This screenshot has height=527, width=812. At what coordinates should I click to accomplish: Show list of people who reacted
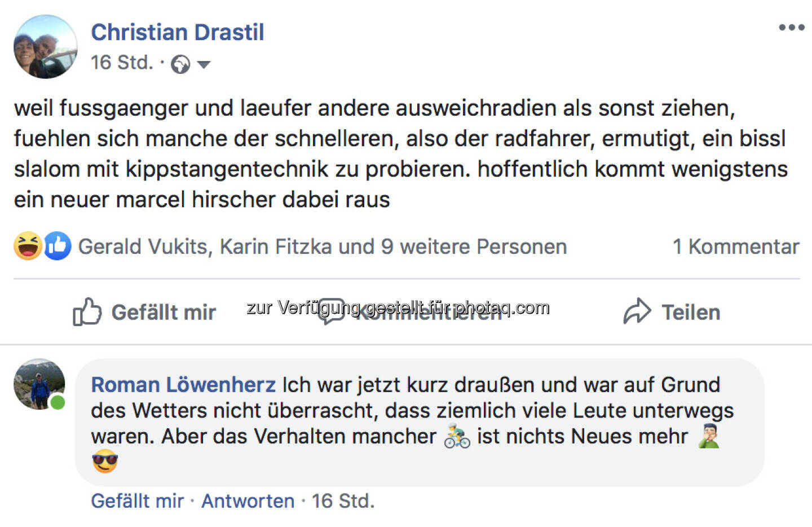pos(322,247)
